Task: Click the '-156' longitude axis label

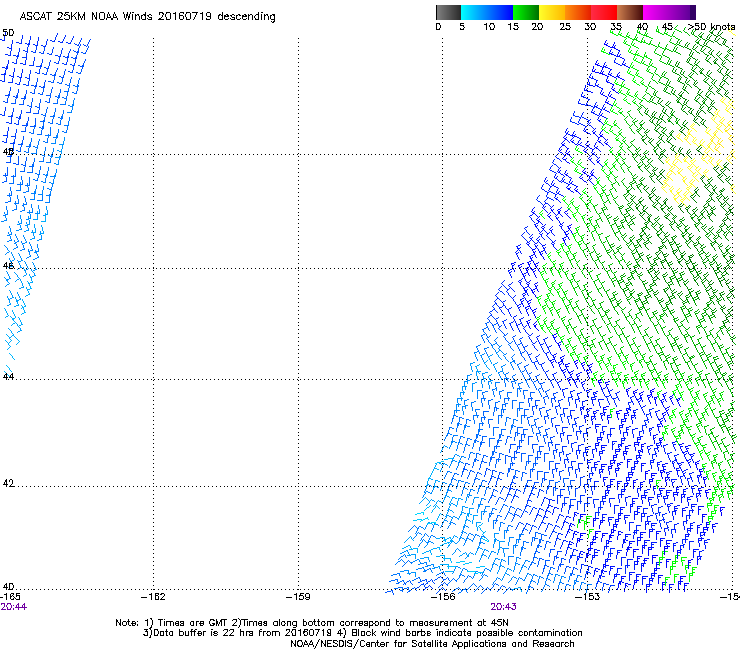Action: (443, 597)
